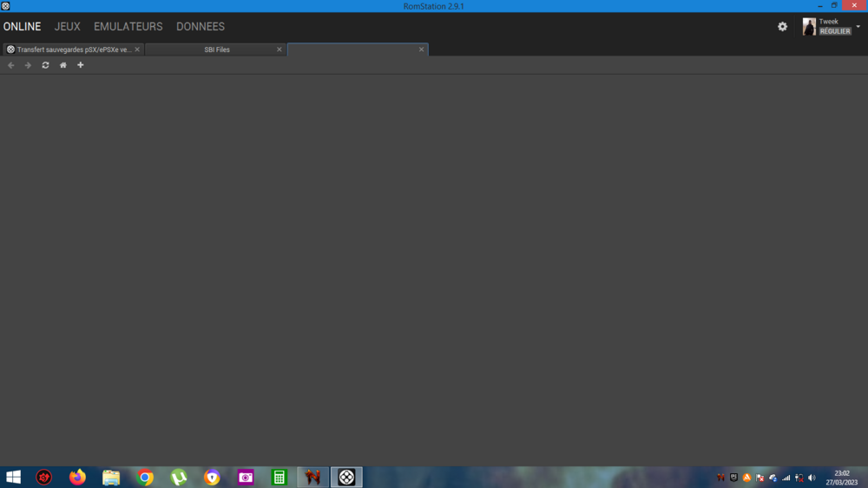
Task: Open a new tab with plus icon
Action: coord(81,65)
